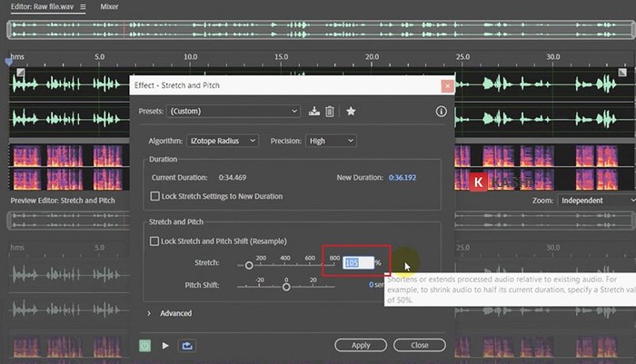Open effect info circle icon

tap(441, 111)
